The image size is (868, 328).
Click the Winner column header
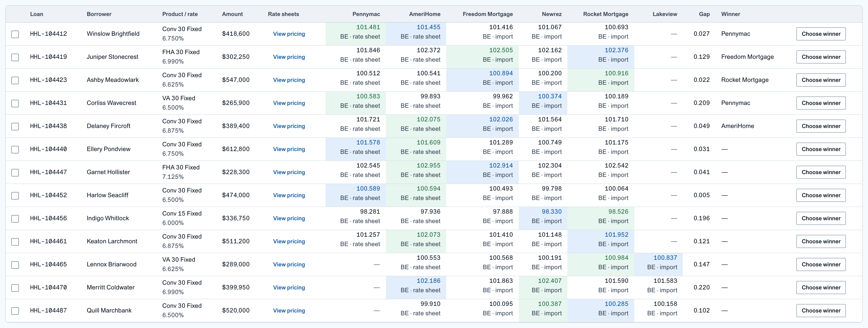pos(731,14)
